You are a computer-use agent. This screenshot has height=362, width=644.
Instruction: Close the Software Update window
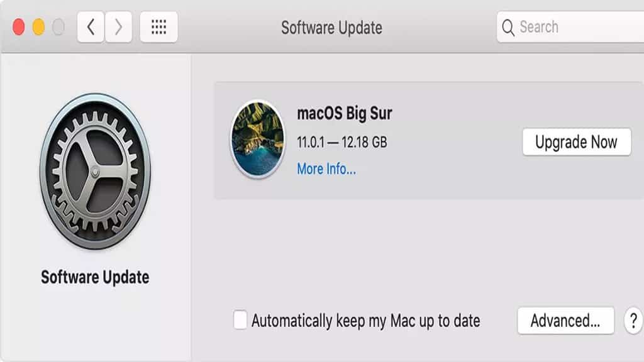[x=19, y=27]
